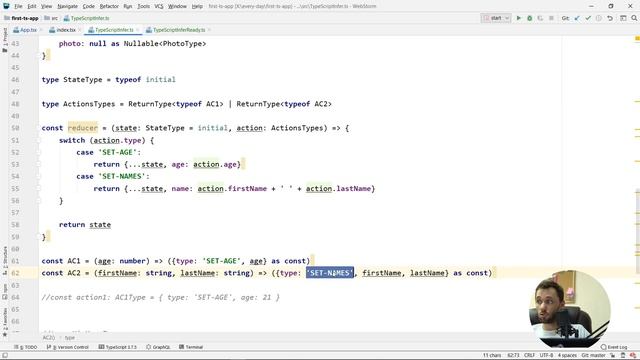Screen dimensions: 640x360
Task: Update project with the blue Git arrow
Action: [x=577, y=18]
